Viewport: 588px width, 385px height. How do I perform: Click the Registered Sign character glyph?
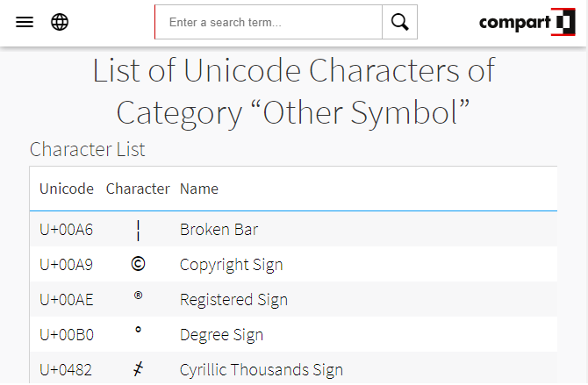tap(138, 296)
